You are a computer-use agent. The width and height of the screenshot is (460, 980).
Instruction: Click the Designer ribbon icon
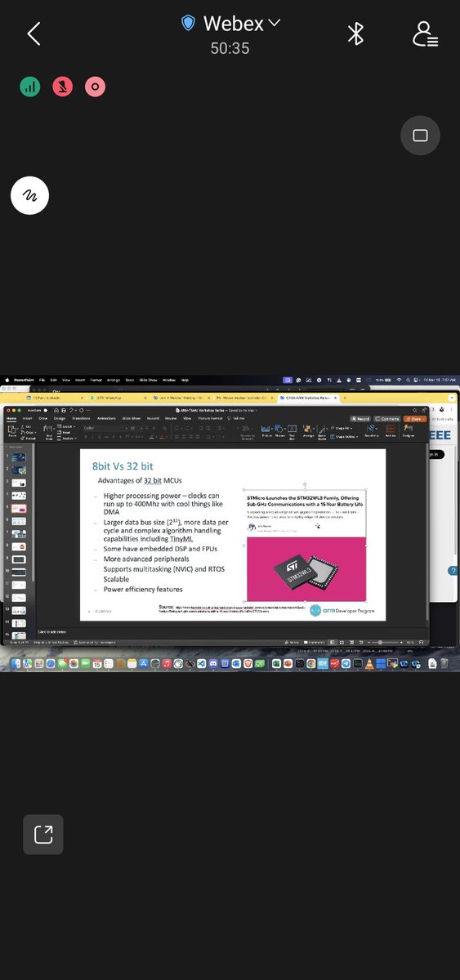(409, 431)
